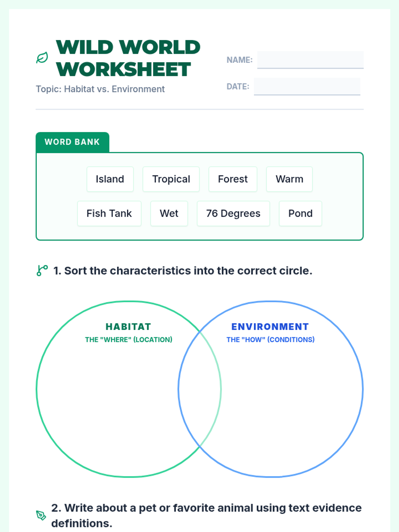
Task: Click the Environment circle heading
Action: tap(270, 327)
